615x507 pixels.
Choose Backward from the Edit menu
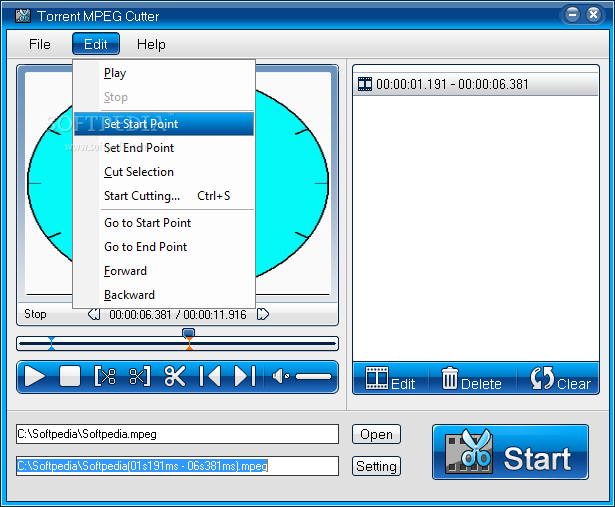coord(164,294)
